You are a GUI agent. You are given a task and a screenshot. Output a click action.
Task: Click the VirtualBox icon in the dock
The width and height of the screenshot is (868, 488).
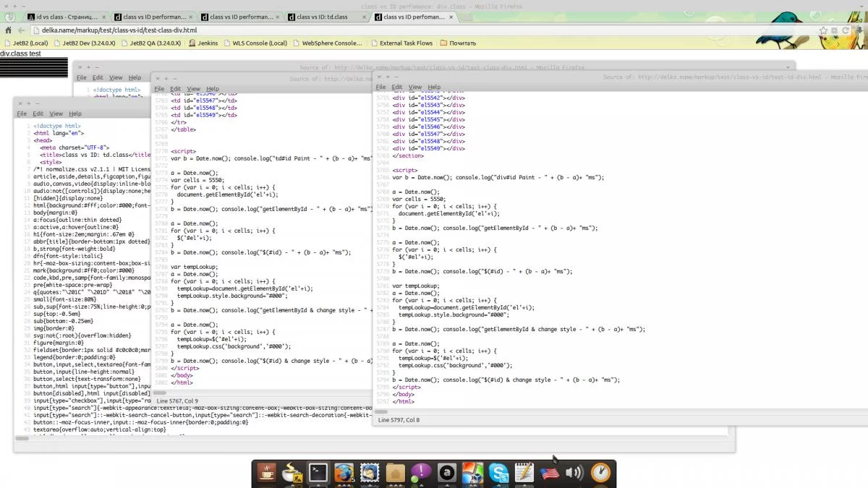click(x=472, y=473)
